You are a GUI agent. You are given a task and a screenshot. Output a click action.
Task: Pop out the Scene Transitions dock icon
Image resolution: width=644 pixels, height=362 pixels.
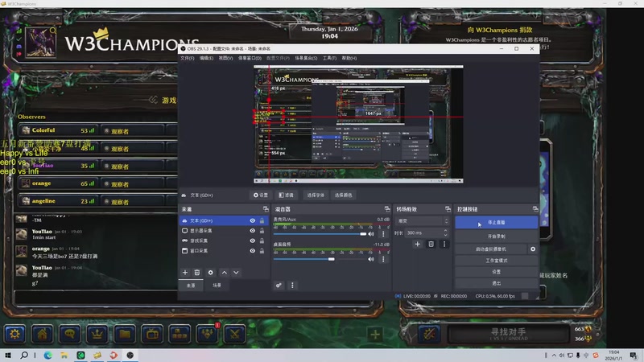tap(448, 209)
